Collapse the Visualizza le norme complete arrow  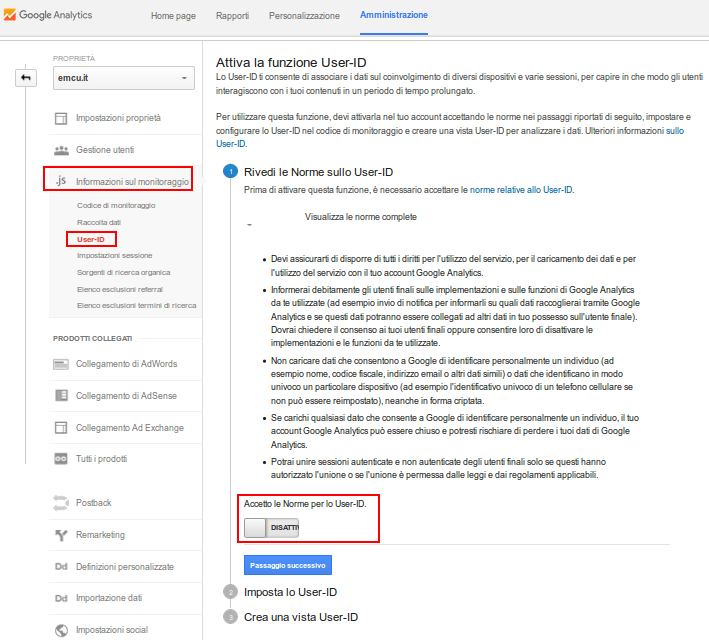tap(249, 225)
